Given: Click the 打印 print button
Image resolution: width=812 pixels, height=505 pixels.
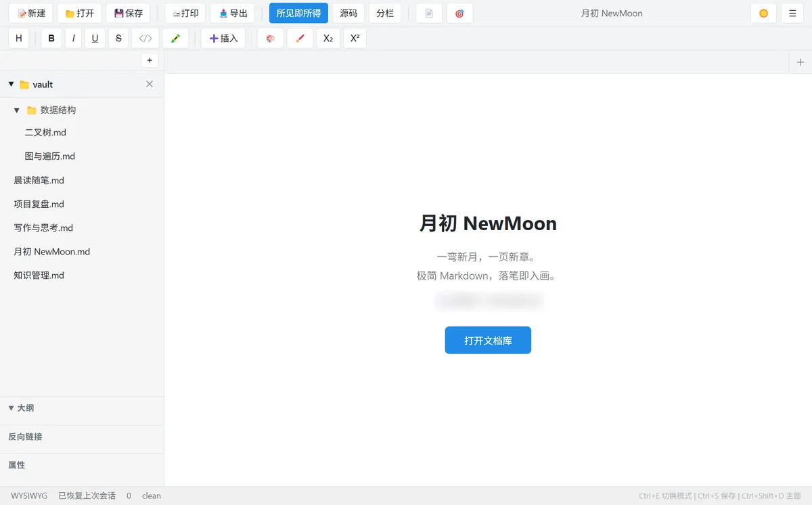Looking at the screenshot, I should pos(185,13).
